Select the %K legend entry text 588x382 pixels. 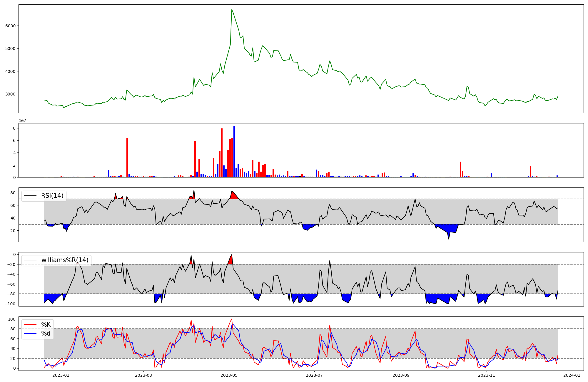click(x=46, y=325)
